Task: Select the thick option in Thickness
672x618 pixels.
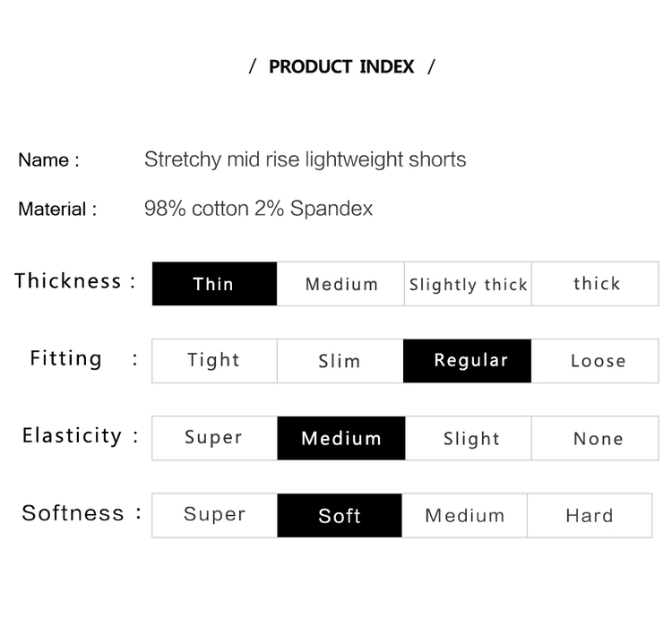Action: point(595,284)
